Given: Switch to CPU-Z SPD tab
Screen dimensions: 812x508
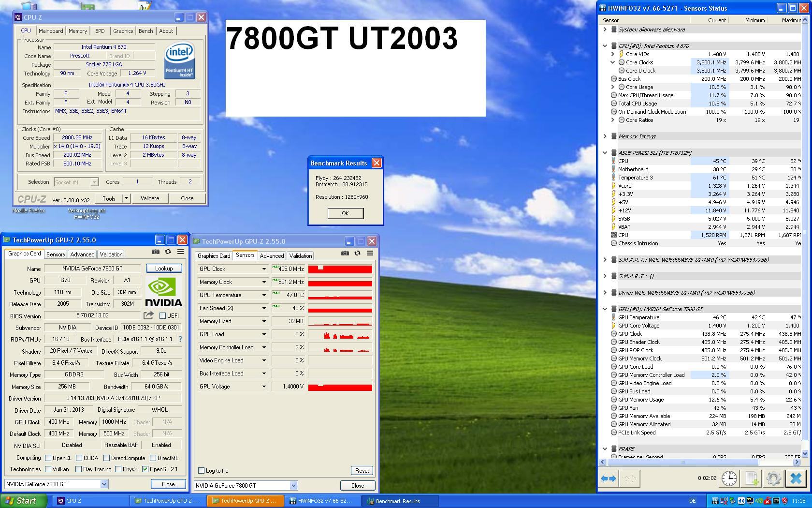Looking at the screenshot, I should (100, 31).
